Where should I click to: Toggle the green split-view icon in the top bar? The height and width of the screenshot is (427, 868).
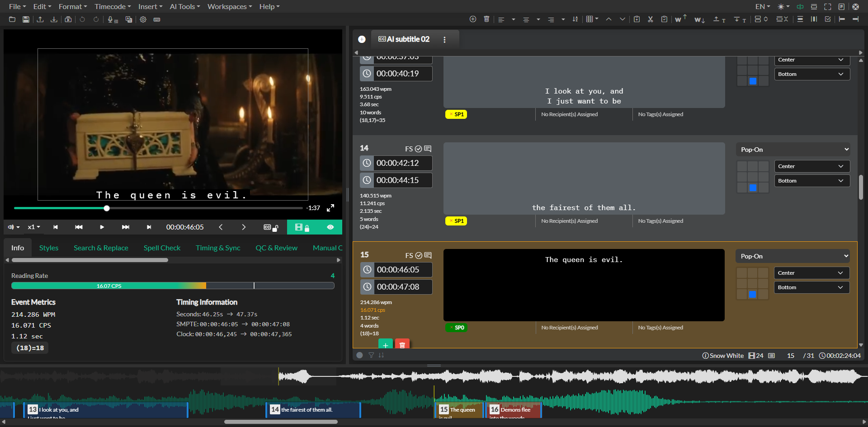800,7
